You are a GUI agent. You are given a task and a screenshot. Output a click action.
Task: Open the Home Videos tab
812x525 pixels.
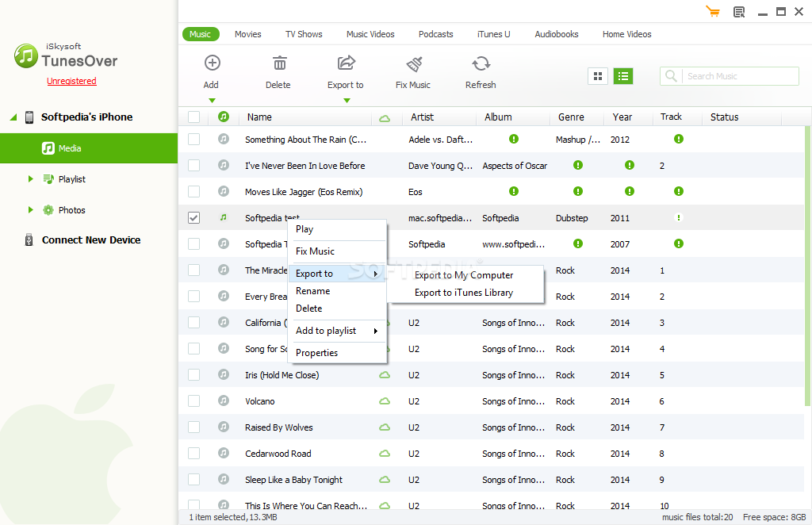click(x=626, y=34)
